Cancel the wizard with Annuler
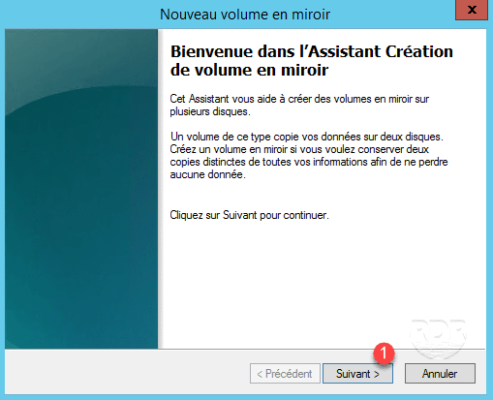This screenshot has width=493, height=400. pos(440,373)
